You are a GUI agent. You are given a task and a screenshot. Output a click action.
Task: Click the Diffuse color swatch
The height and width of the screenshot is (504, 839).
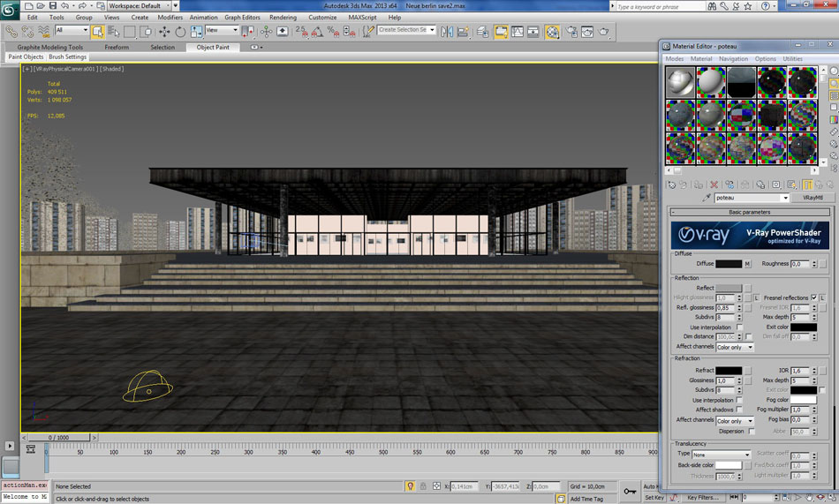[x=729, y=264]
